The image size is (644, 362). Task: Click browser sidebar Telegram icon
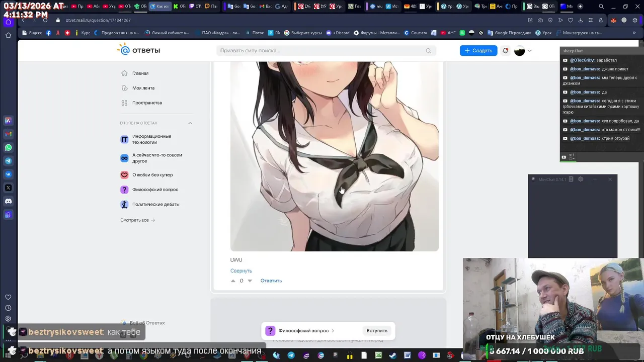click(8, 161)
